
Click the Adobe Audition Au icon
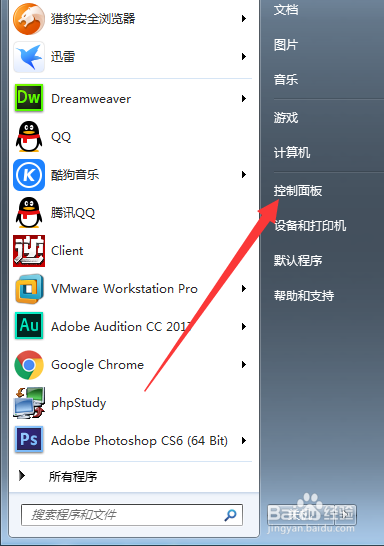click(x=29, y=326)
